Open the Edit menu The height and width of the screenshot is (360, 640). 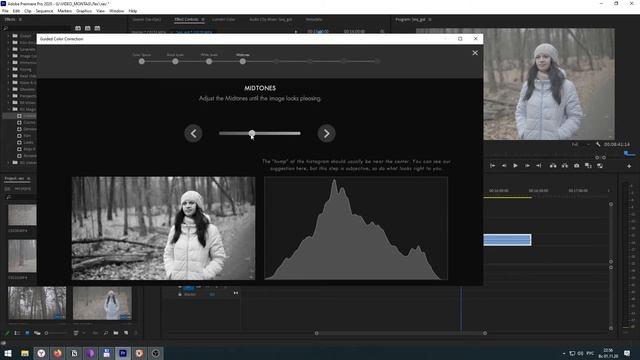pyautogui.click(x=16, y=11)
